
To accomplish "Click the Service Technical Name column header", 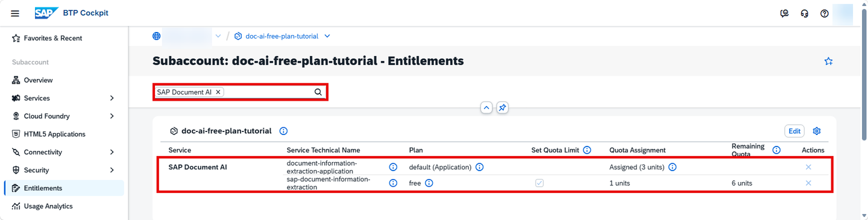I will click(323, 150).
